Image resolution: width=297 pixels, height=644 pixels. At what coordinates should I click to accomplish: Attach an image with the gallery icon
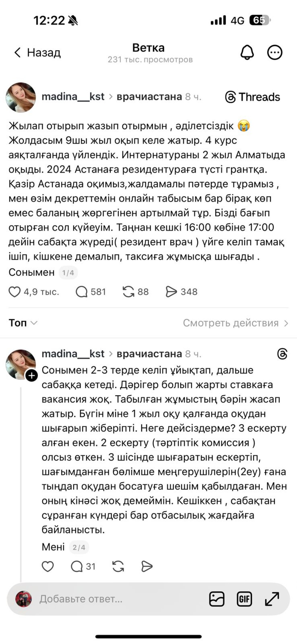point(217,599)
